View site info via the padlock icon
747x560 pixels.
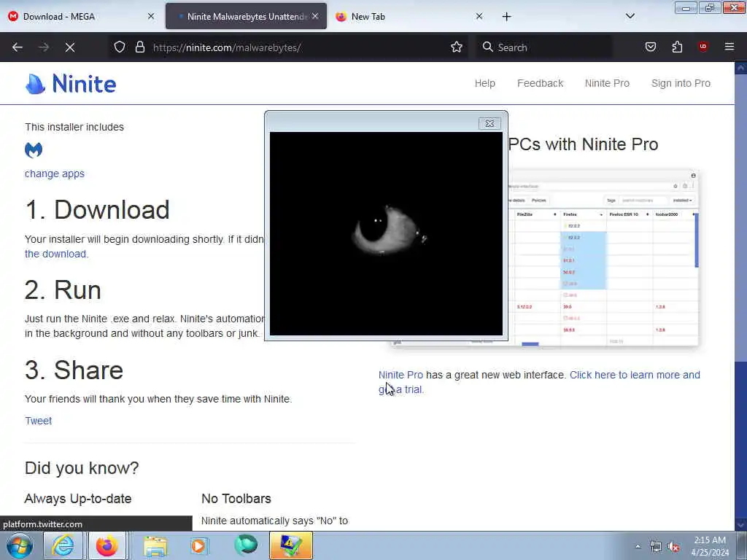139,47
